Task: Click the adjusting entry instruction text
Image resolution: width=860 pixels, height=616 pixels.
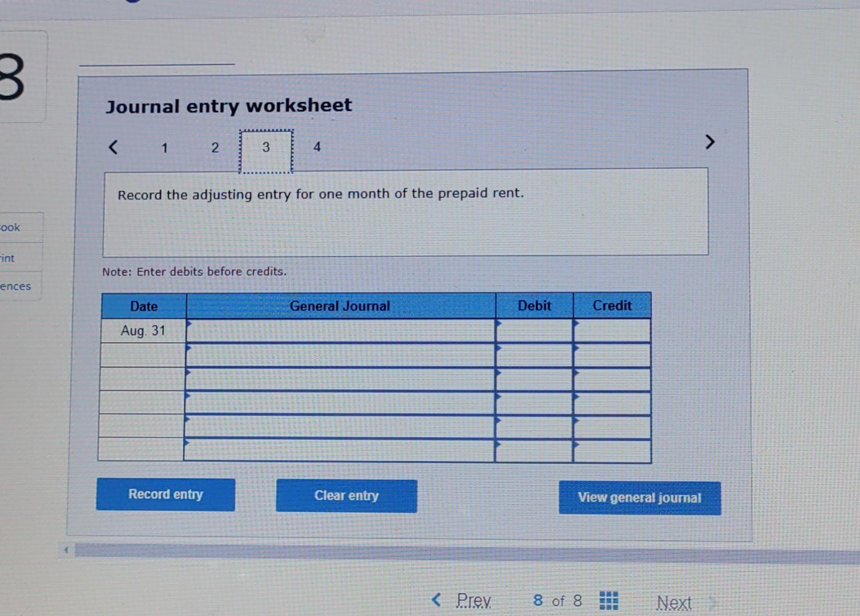Action: click(x=321, y=194)
